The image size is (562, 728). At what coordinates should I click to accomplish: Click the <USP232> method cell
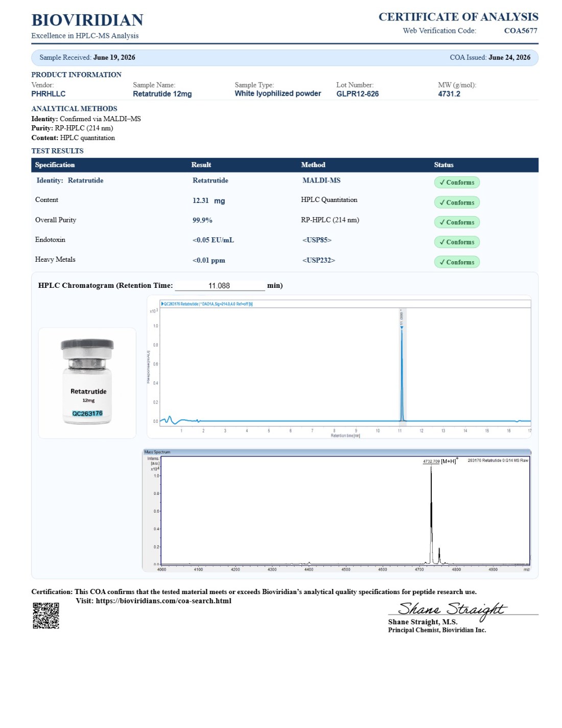click(x=319, y=260)
